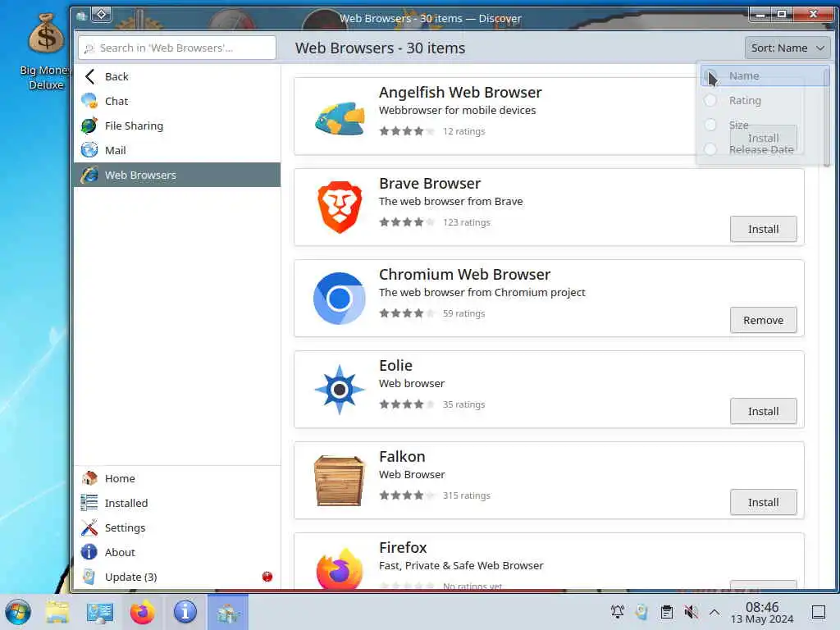Viewport: 840px width, 630px height.
Task: Open the Mail category
Action: tap(177, 150)
